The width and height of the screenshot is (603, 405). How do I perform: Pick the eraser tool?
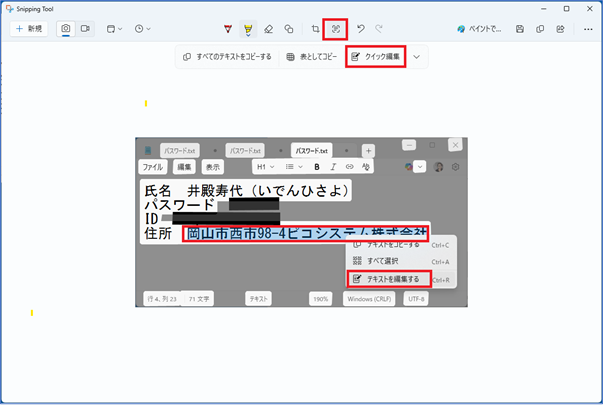[x=267, y=29]
